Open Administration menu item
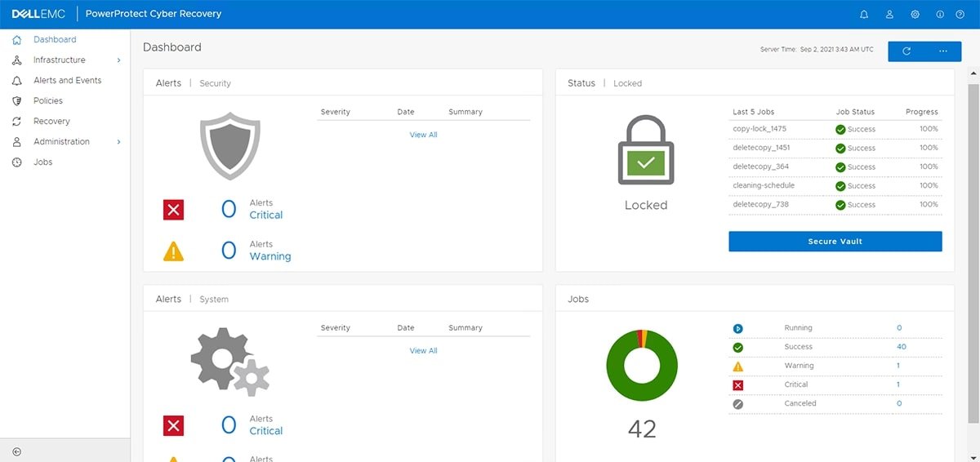The image size is (980, 462). 61,141
